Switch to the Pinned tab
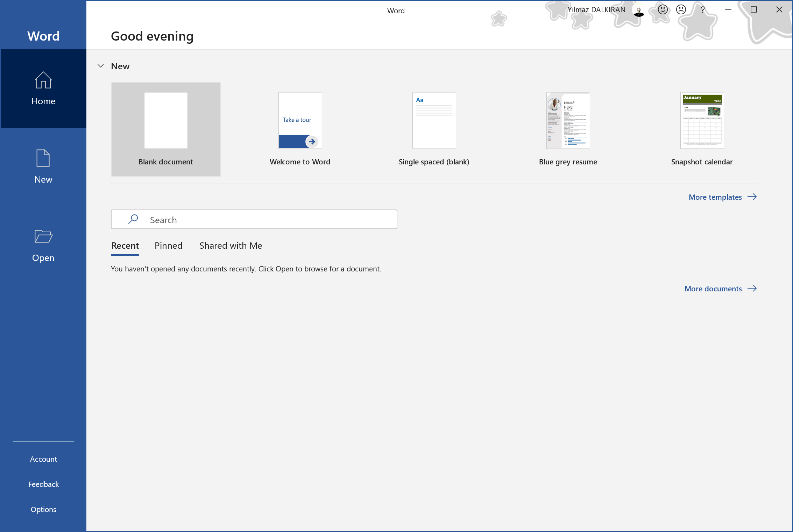The width and height of the screenshot is (793, 532). [x=168, y=245]
